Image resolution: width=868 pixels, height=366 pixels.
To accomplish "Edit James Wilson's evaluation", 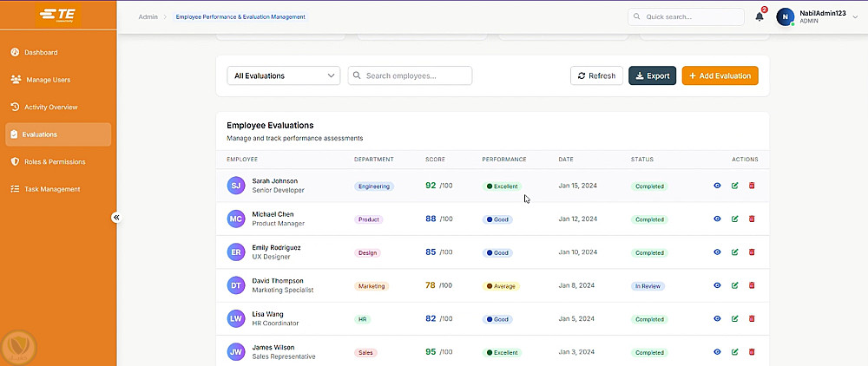I will tap(735, 352).
